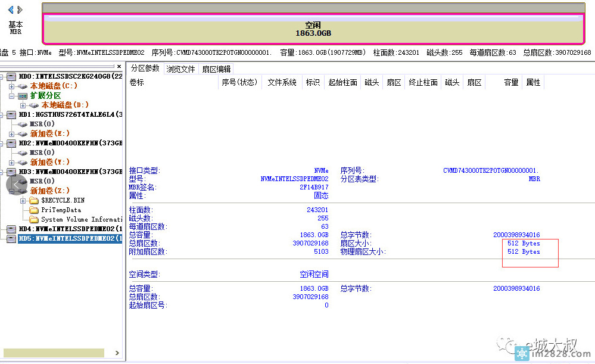The height and width of the screenshot is (364, 595).
Task: Expand the 新加卷 (E:) tree node
Action: click(11, 134)
